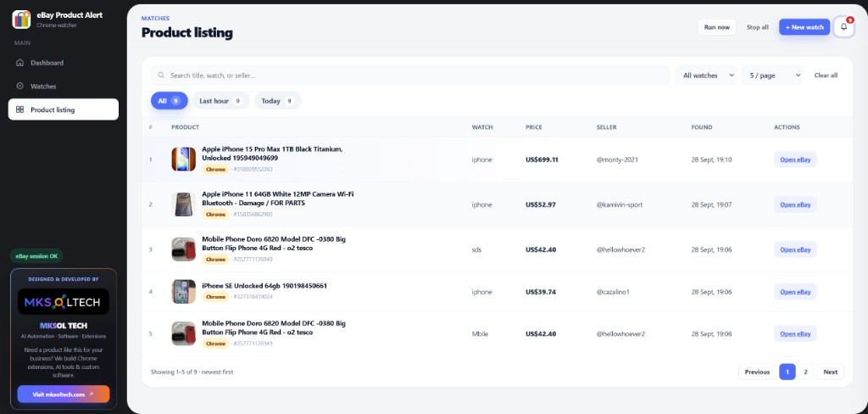The height and width of the screenshot is (414, 868).
Task: Click the Next page button
Action: tap(830, 372)
